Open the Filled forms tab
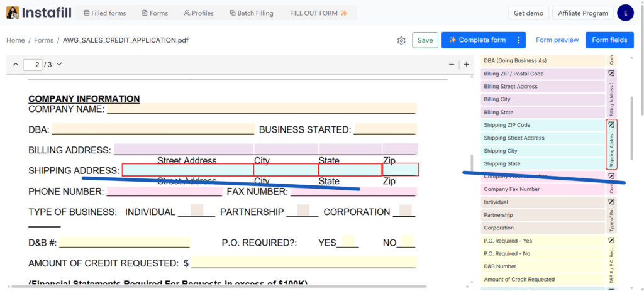 [104, 13]
